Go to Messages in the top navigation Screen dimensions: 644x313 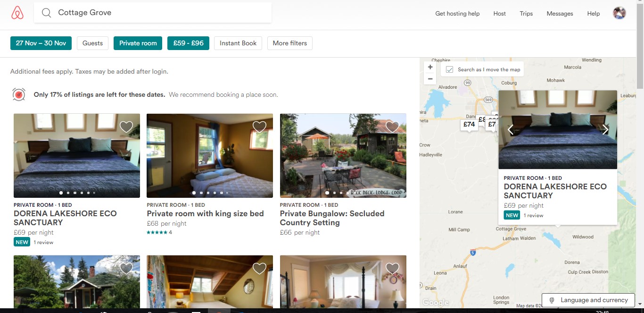coord(560,14)
